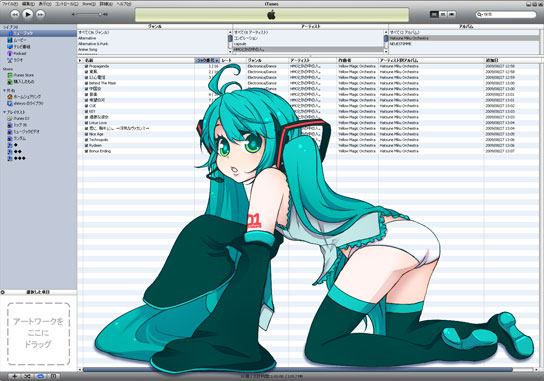Viewport: 544px width, 381px height.
Task: Select ミュージック library in sidebar
Action: 38,33
